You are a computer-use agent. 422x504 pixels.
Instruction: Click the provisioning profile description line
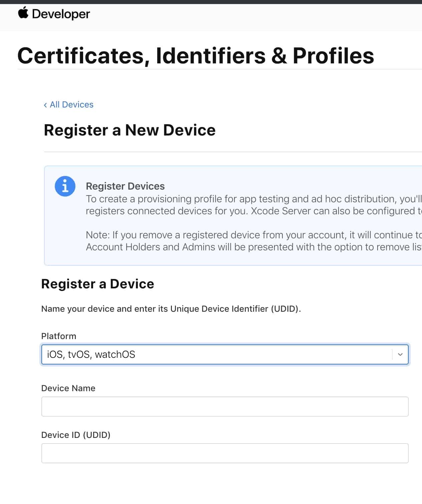tap(254, 199)
